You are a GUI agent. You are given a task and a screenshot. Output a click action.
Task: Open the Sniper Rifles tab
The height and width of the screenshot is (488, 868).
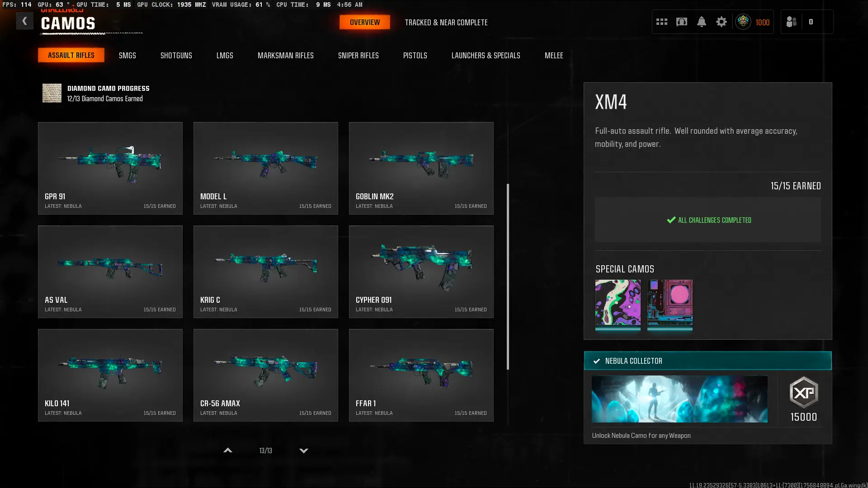coord(358,55)
